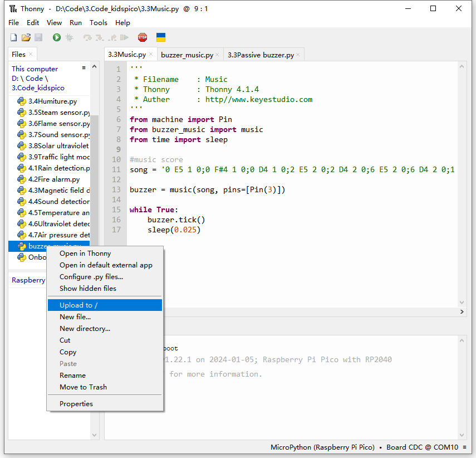This screenshot has height=458, width=476.
Task: Click the Raspberry device panel header
Action: click(28, 280)
